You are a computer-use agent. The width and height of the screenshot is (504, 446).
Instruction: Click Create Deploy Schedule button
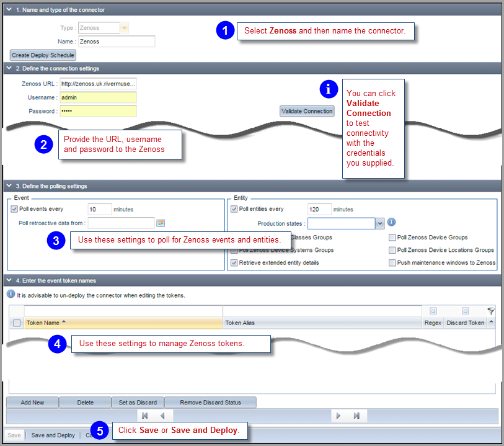(x=43, y=55)
